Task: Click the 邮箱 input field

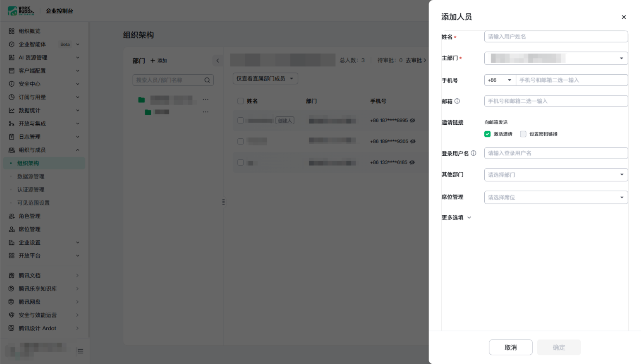Action: pos(556,101)
